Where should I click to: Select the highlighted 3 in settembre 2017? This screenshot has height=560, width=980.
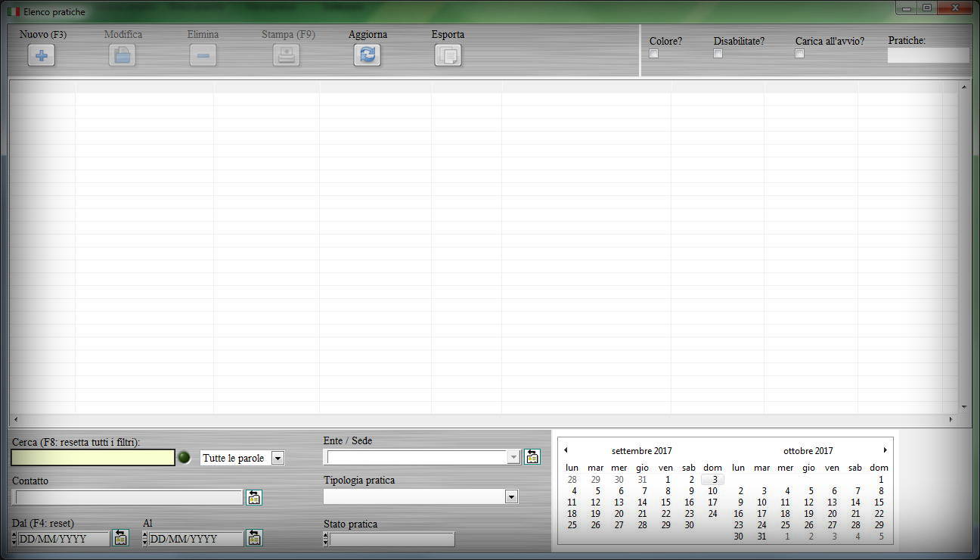(x=712, y=479)
